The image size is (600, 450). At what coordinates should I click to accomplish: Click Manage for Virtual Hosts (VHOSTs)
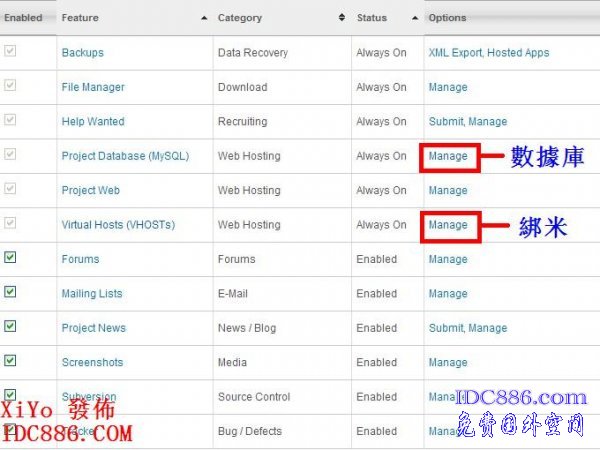(x=448, y=225)
